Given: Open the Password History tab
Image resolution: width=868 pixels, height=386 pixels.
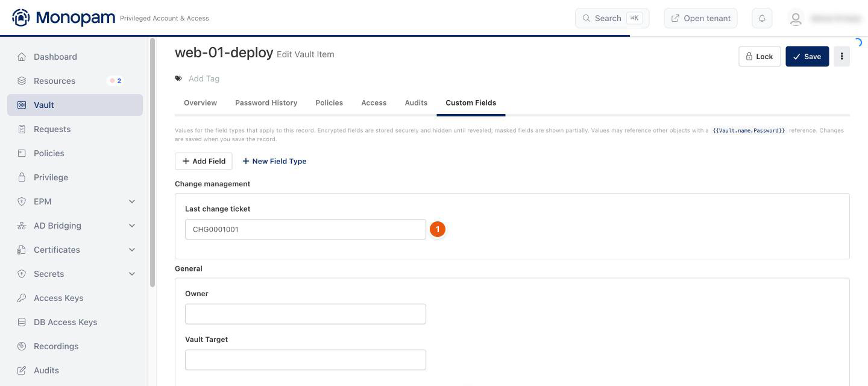Looking at the screenshot, I should pyautogui.click(x=266, y=103).
